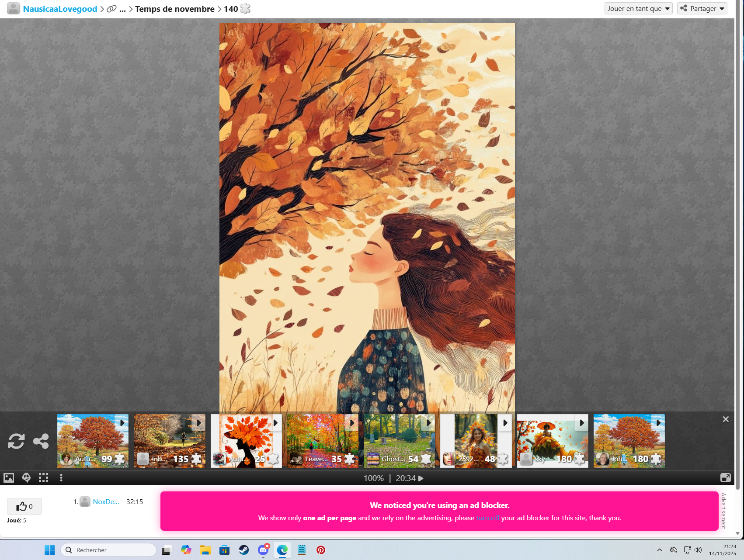Click the 32:15 best time entry
This screenshot has width=744, height=560.
coord(135,501)
